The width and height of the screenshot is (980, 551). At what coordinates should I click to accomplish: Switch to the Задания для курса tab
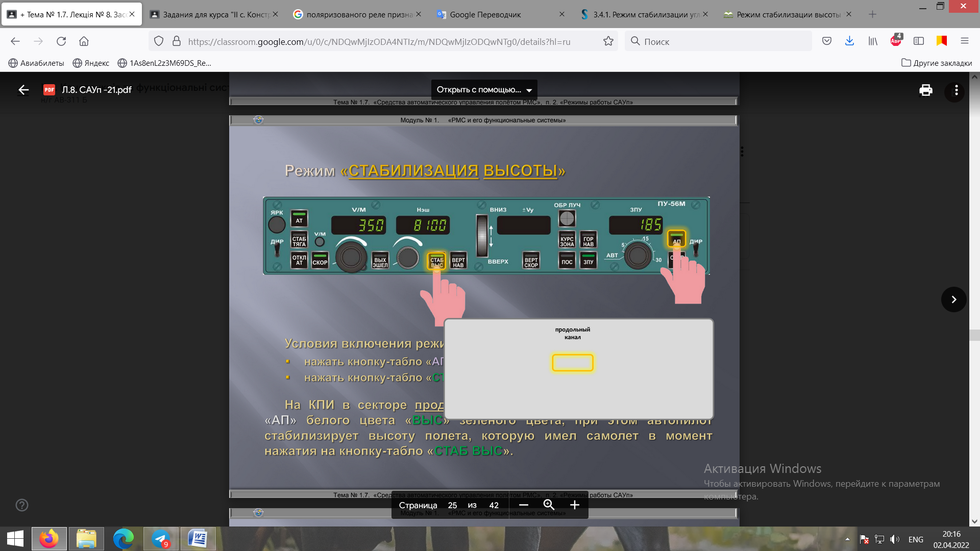pyautogui.click(x=214, y=14)
